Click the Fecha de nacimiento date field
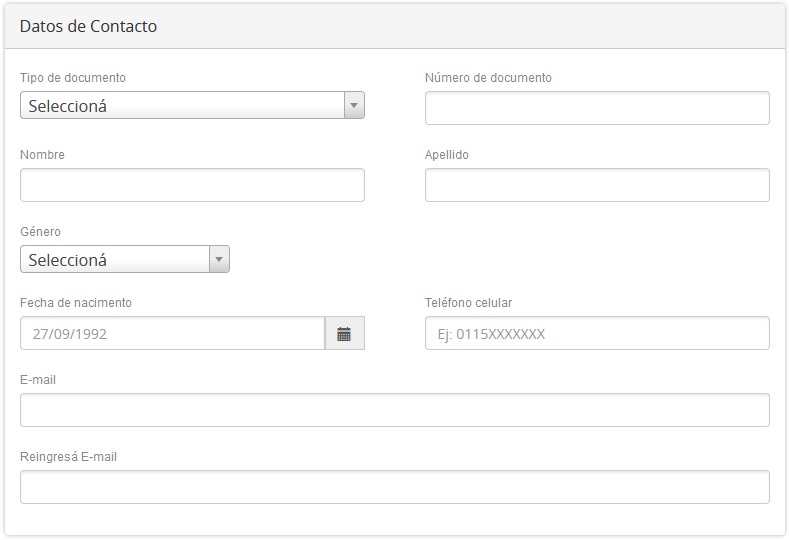Image resolution: width=789 pixels, height=540 pixels. pos(172,334)
